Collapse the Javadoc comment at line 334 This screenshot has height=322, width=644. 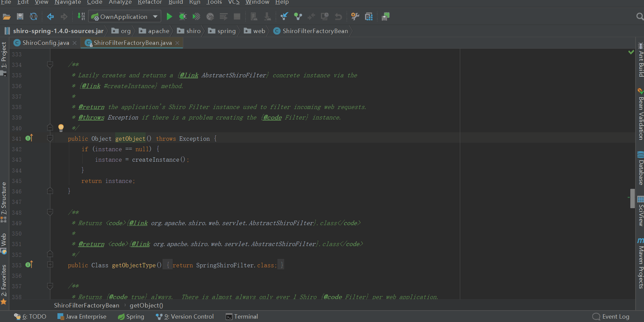(50, 64)
